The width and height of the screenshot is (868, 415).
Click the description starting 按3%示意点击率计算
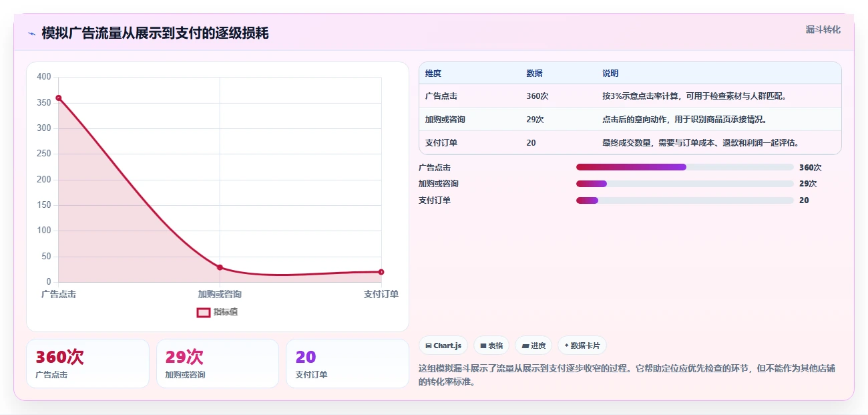tap(694, 96)
